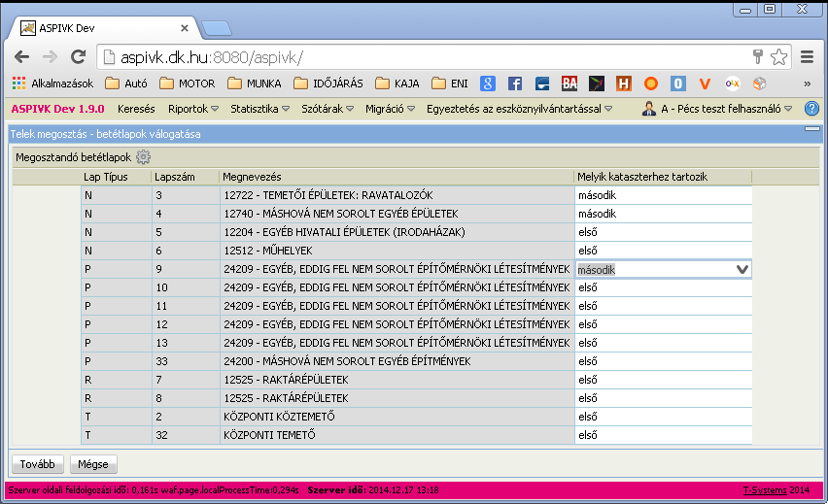This screenshot has height=504, width=828.
Task: Open the orange V bookmark icon
Action: coord(705,84)
